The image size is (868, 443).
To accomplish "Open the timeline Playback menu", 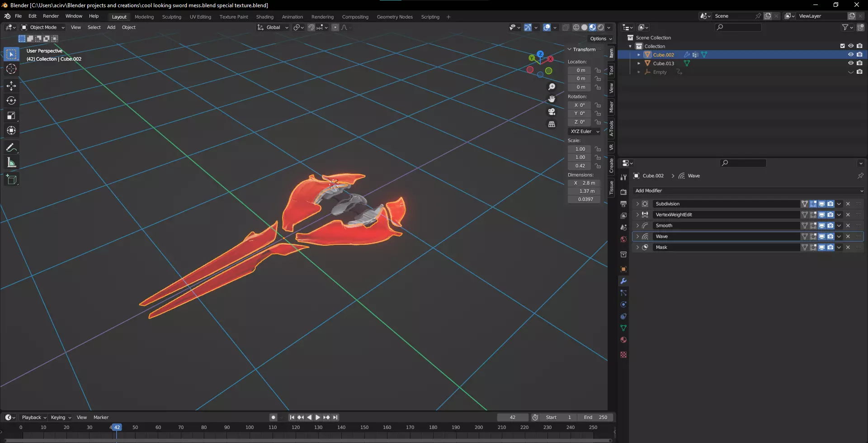I will (34, 417).
